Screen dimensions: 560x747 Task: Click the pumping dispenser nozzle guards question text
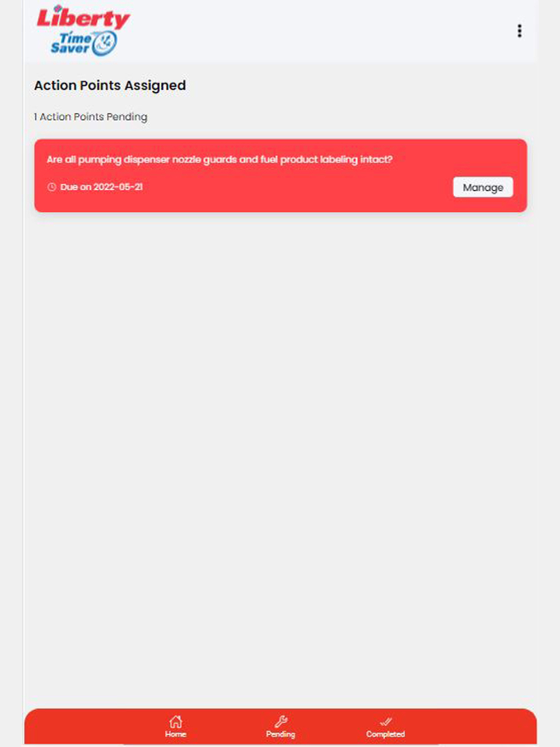pyautogui.click(x=220, y=160)
